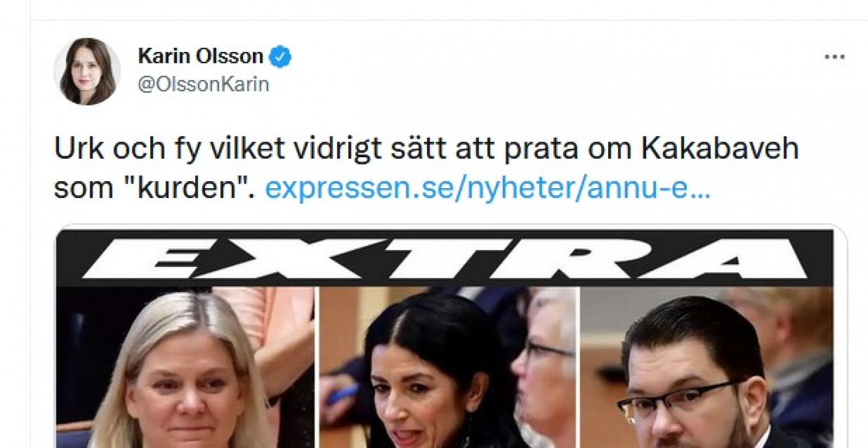
Task: Open the photo of the blonde woman
Action: click(185, 367)
